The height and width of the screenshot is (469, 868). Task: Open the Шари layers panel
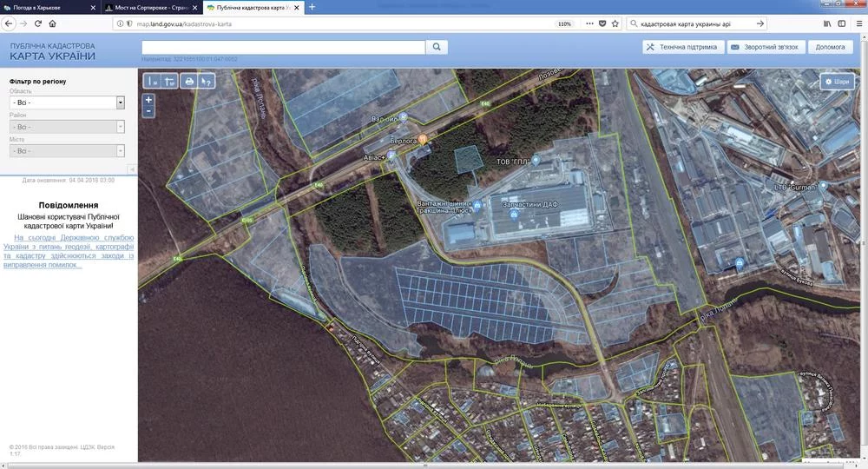(x=837, y=82)
